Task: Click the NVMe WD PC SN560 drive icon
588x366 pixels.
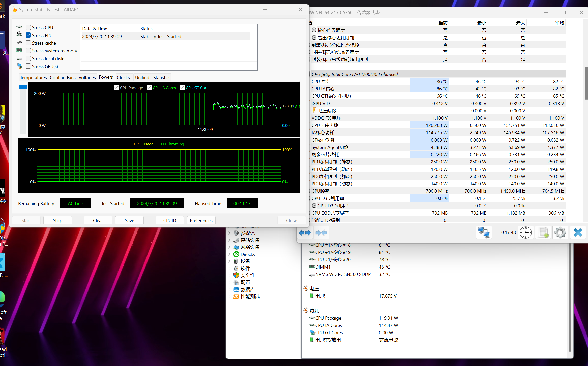Action: pyautogui.click(x=312, y=275)
